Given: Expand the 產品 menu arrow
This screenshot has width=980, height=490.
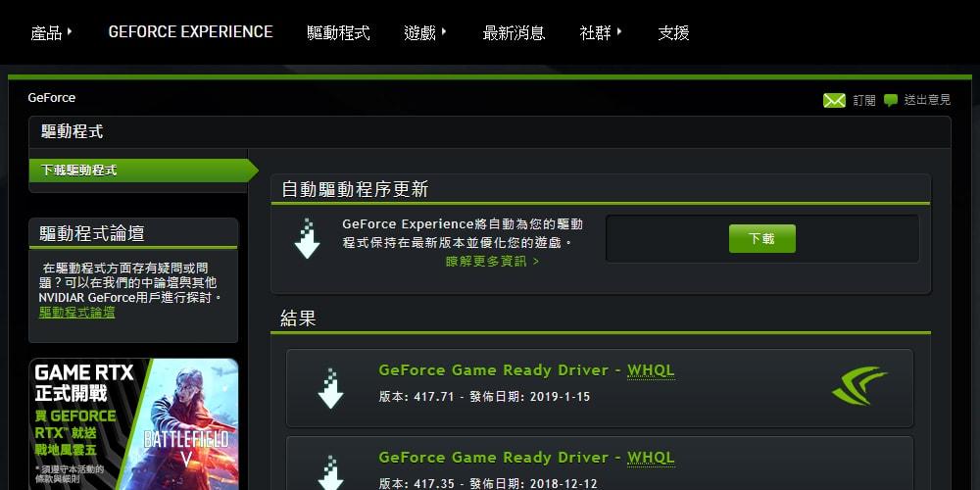Looking at the screenshot, I should [x=69, y=31].
